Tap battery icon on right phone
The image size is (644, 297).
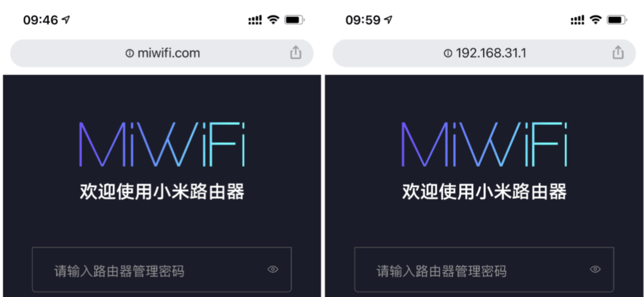click(x=617, y=20)
